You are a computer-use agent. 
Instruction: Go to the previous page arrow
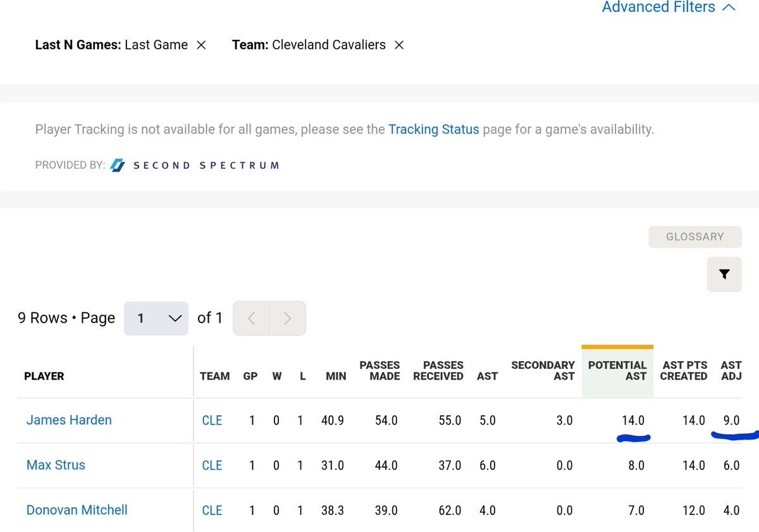pyautogui.click(x=252, y=318)
